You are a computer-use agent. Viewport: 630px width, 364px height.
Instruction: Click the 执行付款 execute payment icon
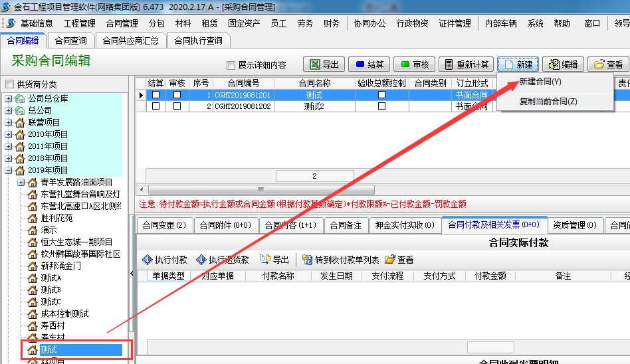tap(164, 260)
